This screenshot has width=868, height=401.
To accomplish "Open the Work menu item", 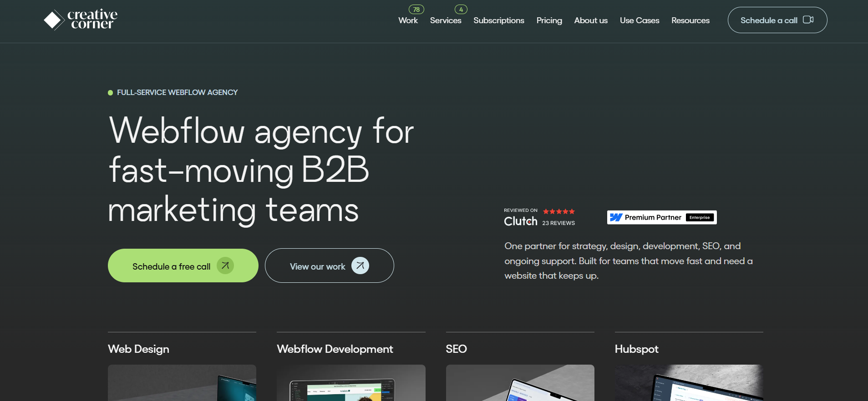I will click(x=408, y=20).
